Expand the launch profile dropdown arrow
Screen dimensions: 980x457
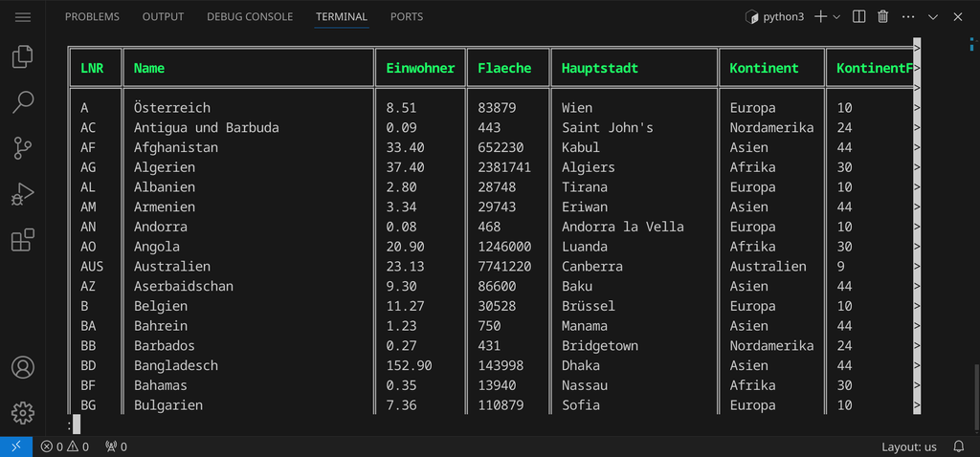coord(837,17)
